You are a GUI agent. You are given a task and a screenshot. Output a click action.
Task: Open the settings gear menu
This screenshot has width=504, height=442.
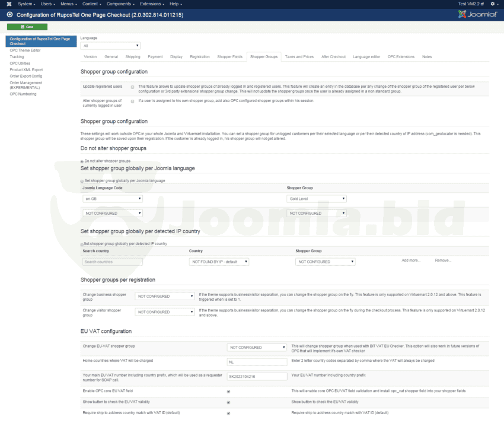(x=493, y=4)
